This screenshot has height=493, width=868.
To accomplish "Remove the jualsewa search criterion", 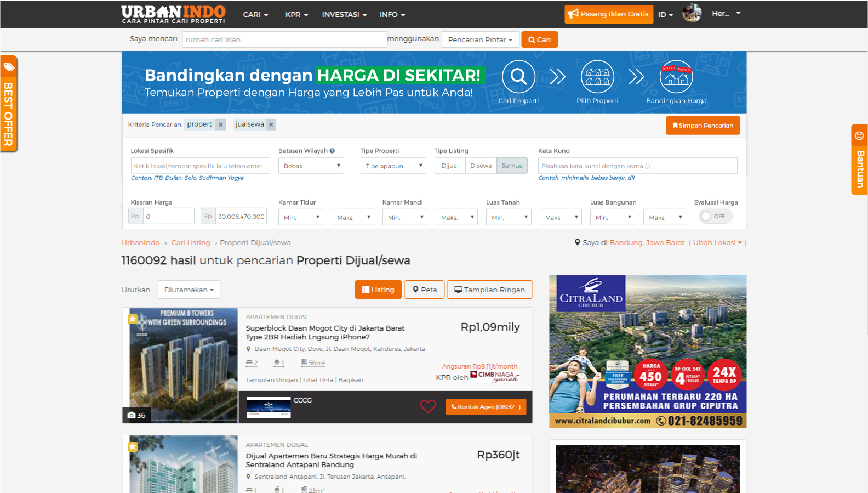I will [x=271, y=124].
